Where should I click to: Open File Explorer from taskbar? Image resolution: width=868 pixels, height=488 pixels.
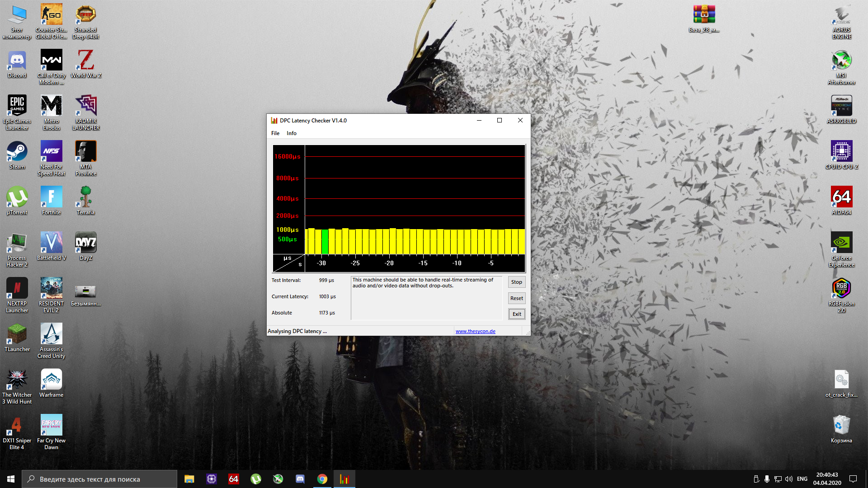tap(189, 479)
